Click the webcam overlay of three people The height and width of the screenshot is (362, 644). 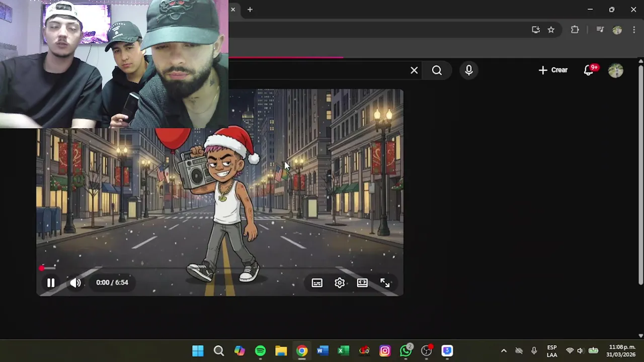(114, 64)
